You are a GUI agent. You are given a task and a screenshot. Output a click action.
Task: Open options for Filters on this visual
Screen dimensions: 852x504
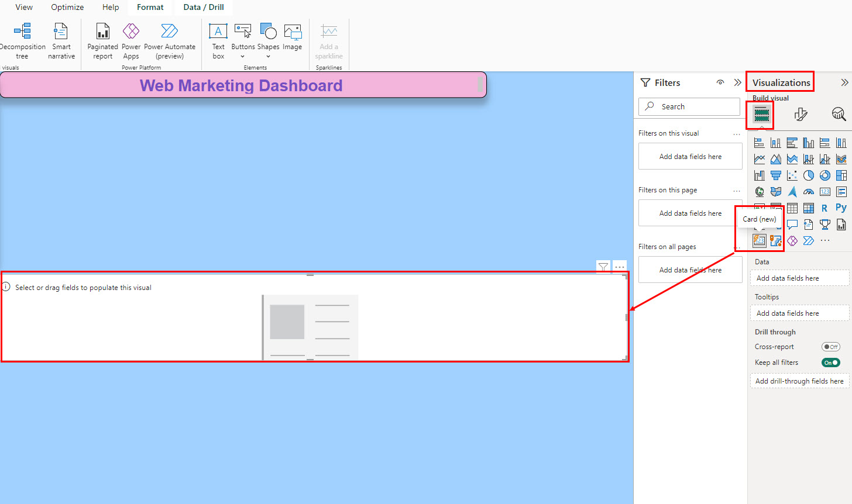[x=737, y=134]
